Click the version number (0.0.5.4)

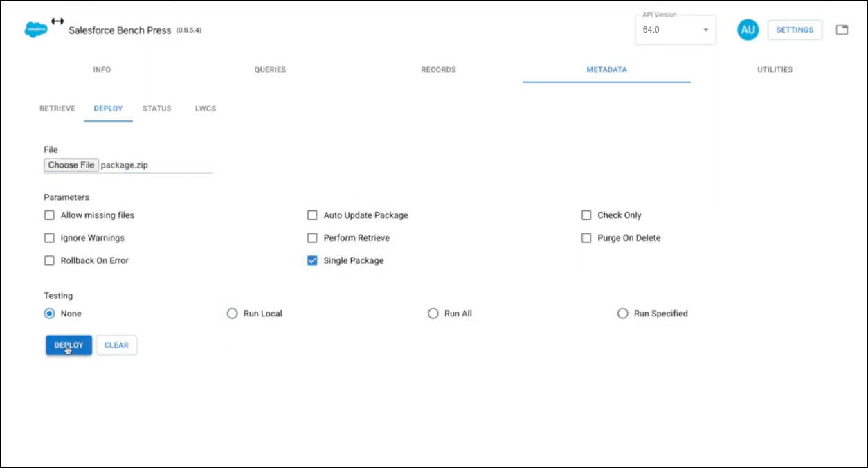(189, 30)
